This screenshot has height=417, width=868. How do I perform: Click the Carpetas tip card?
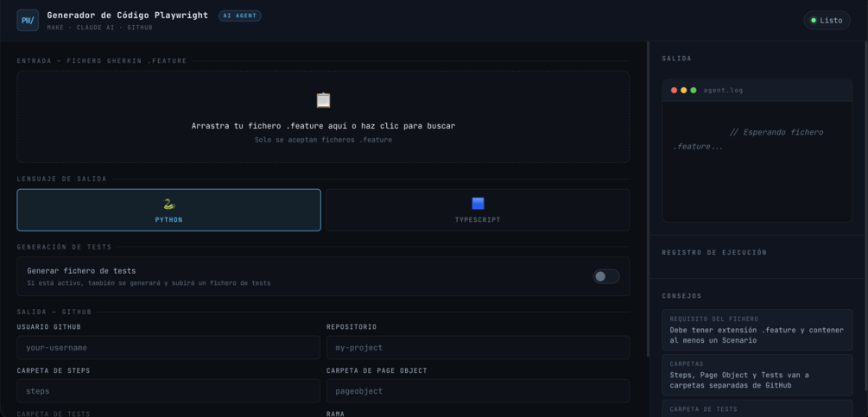[757, 375]
